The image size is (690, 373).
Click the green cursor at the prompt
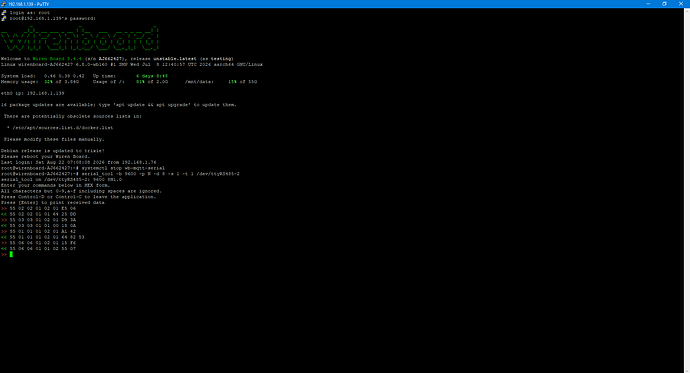[11, 254]
